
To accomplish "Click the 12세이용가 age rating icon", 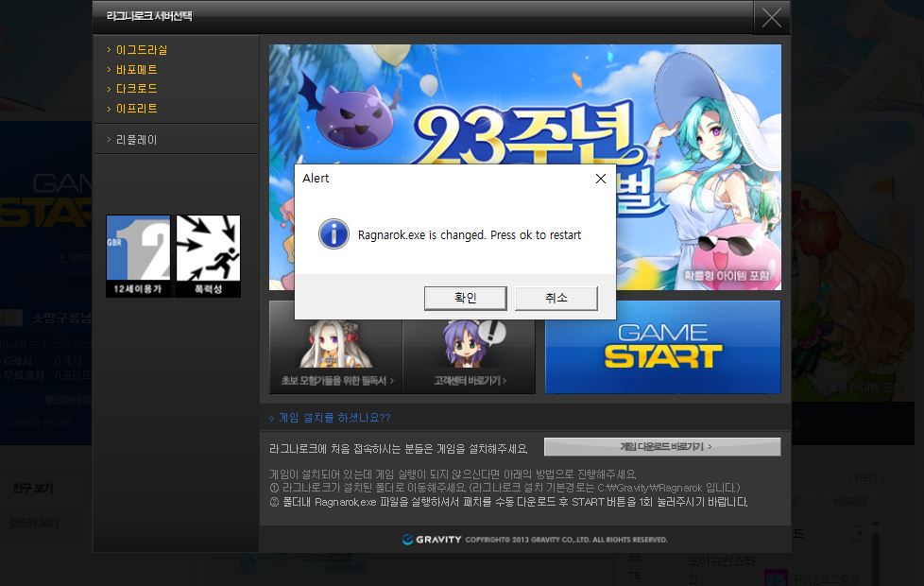I will [x=138, y=256].
